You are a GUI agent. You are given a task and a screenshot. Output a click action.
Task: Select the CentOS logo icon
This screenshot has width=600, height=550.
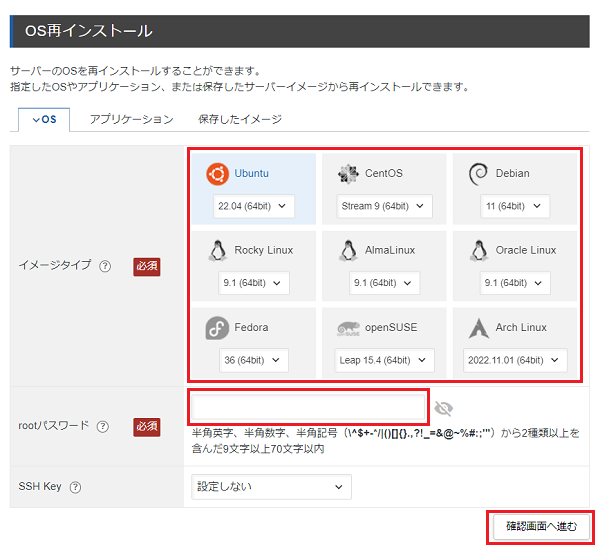(x=348, y=174)
